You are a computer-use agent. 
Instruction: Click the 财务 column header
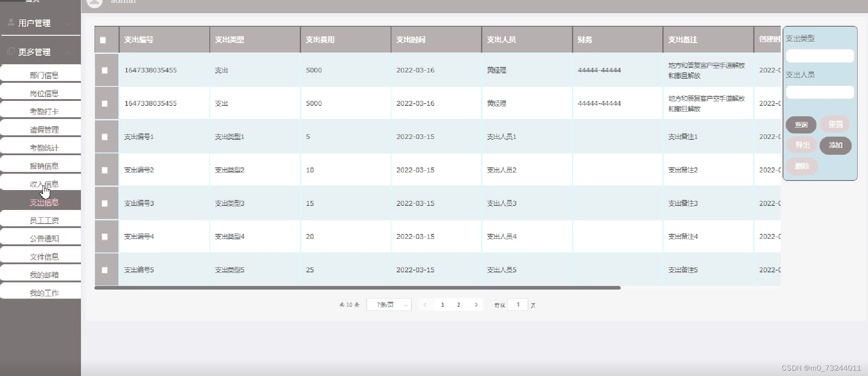(618, 40)
